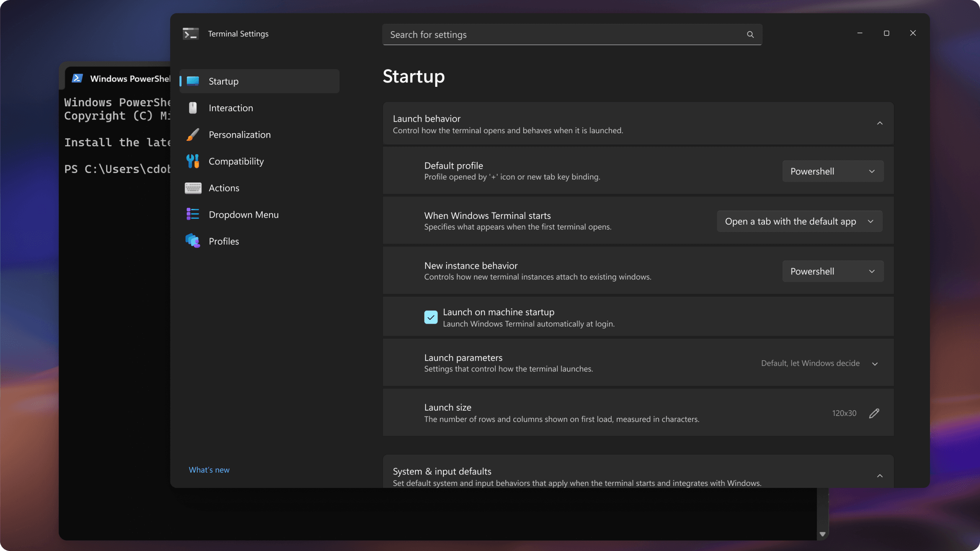Viewport: 980px width, 551px height.
Task: Open the Default profile dropdown
Action: (833, 171)
